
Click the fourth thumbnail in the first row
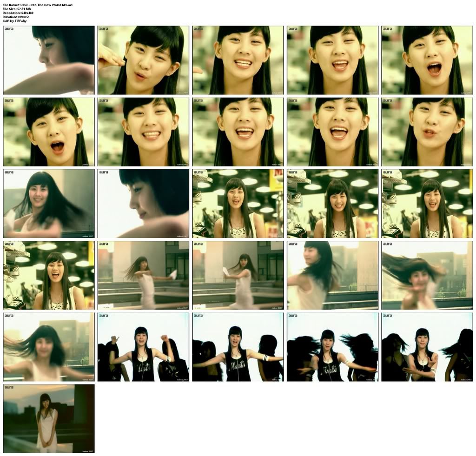pyautogui.click(x=333, y=60)
